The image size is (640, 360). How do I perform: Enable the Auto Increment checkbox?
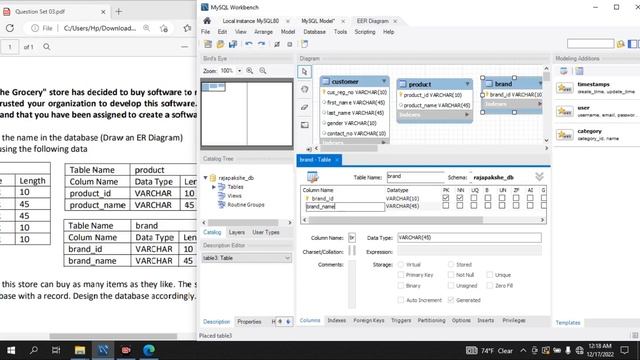coord(401,300)
